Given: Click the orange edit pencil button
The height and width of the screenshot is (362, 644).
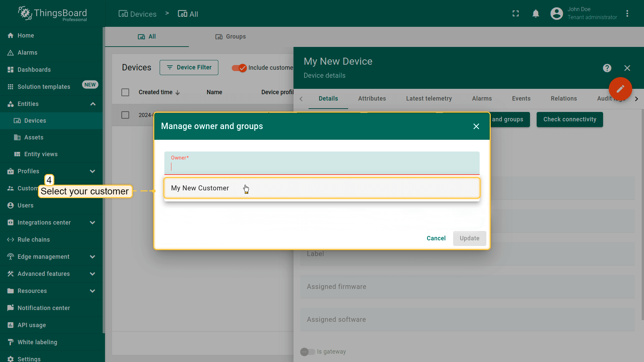Looking at the screenshot, I should pyautogui.click(x=620, y=89).
